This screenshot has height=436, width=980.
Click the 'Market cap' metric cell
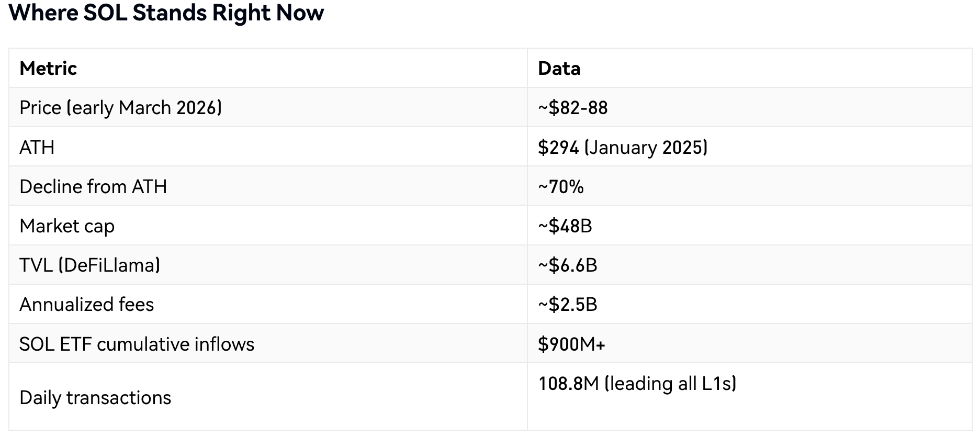[67, 226]
